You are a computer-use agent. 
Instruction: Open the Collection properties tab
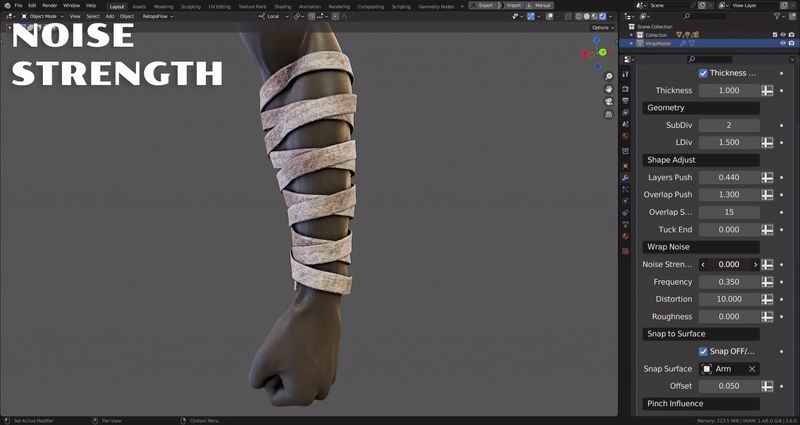[x=626, y=151]
